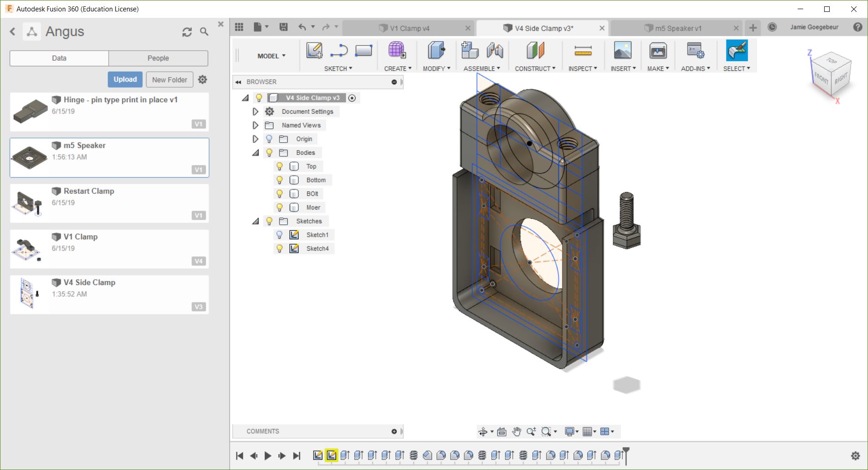Viewport: 868px width, 470px height.
Task: Collapse the Sketches folder
Action: (255, 221)
